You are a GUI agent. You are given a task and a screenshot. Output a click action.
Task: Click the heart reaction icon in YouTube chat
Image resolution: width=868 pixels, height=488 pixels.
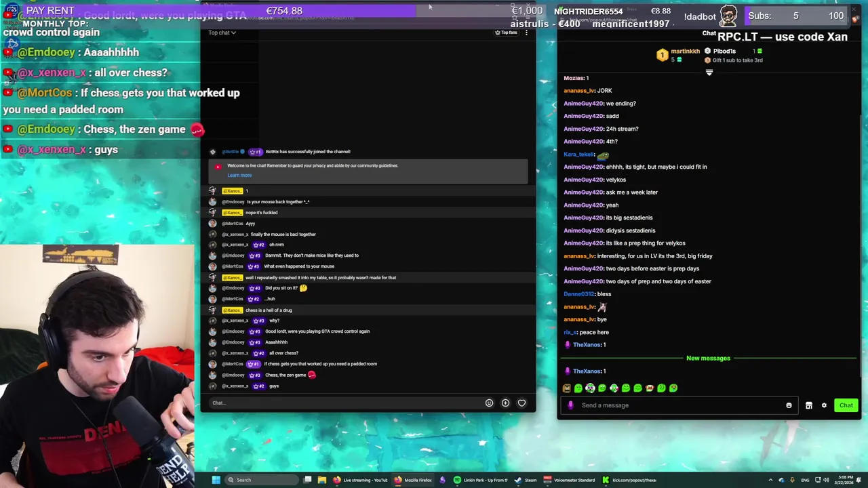[x=521, y=403]
